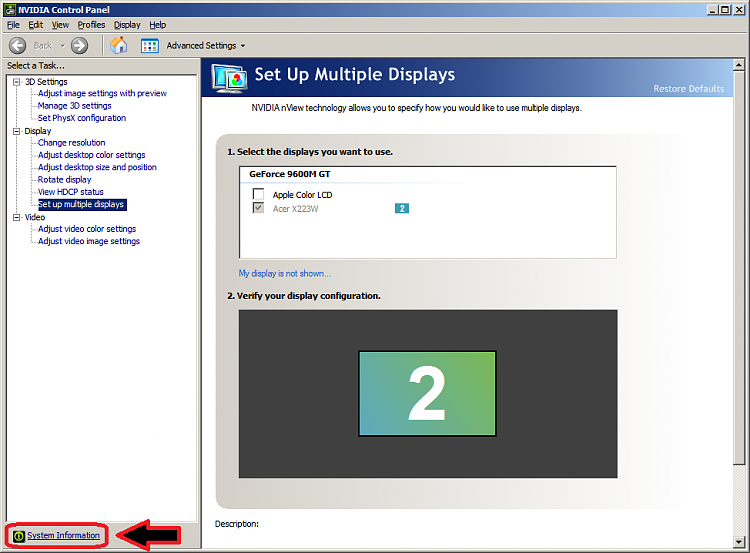Select Set PhysX configuration
The image size is (750, 553).
click(82, 118)
